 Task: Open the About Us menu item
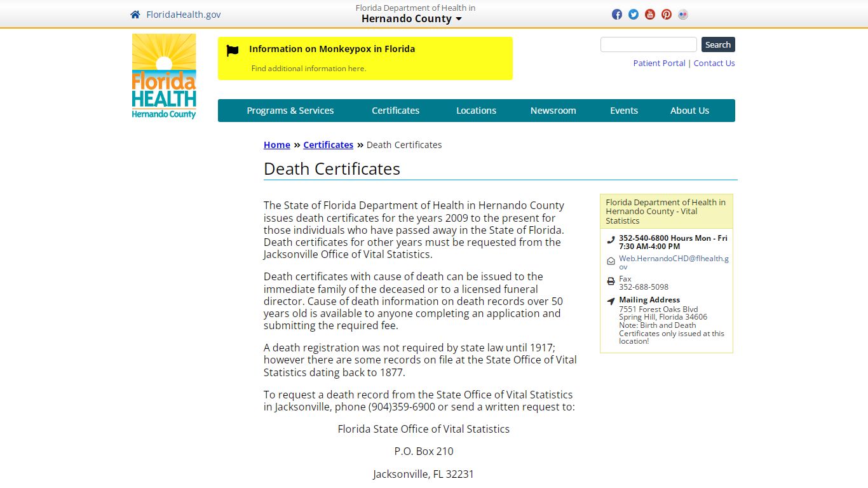[689, 111]
